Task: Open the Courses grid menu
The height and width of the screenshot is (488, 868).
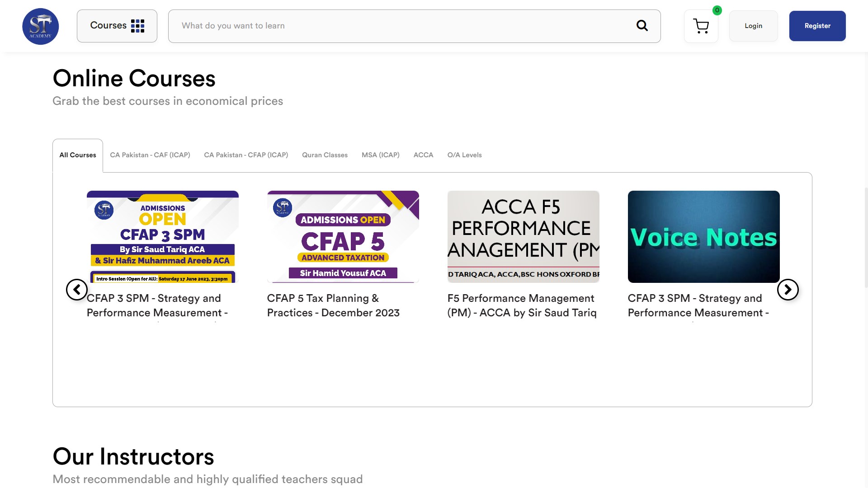Action: tap(117, 26)
